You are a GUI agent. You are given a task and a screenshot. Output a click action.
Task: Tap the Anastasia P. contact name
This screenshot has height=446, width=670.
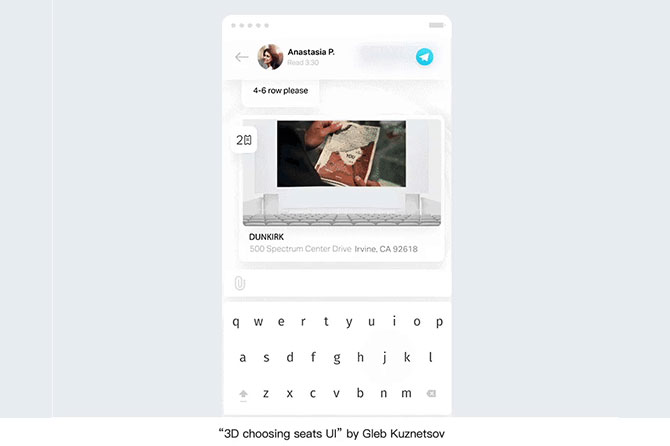[311, 52]
